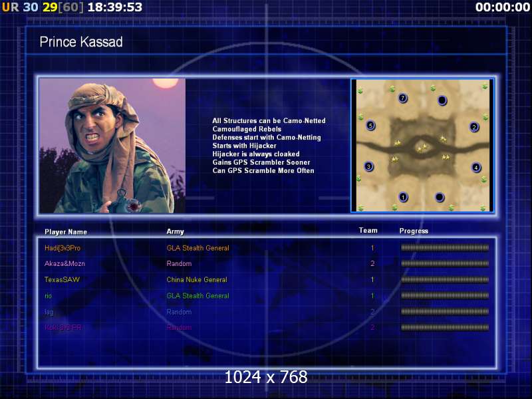Click unnumbered start position beside position 7

coord(442,100)
